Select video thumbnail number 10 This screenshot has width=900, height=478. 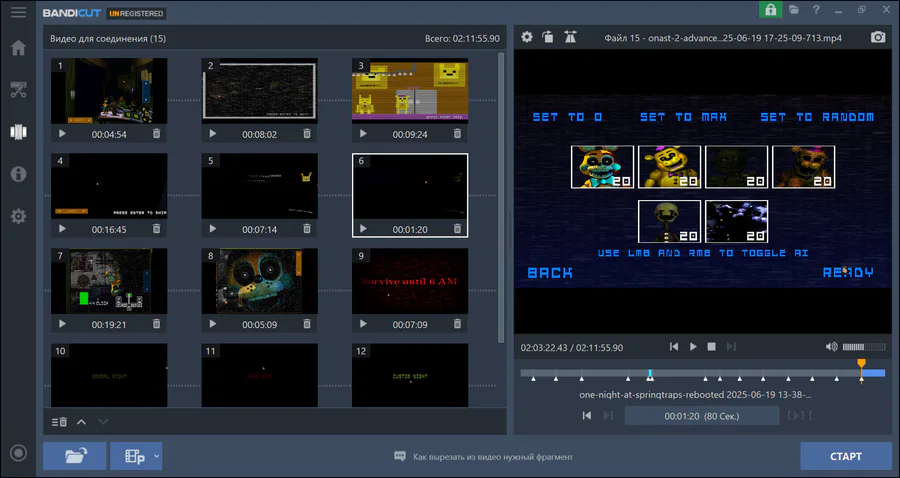click(109, 375)
